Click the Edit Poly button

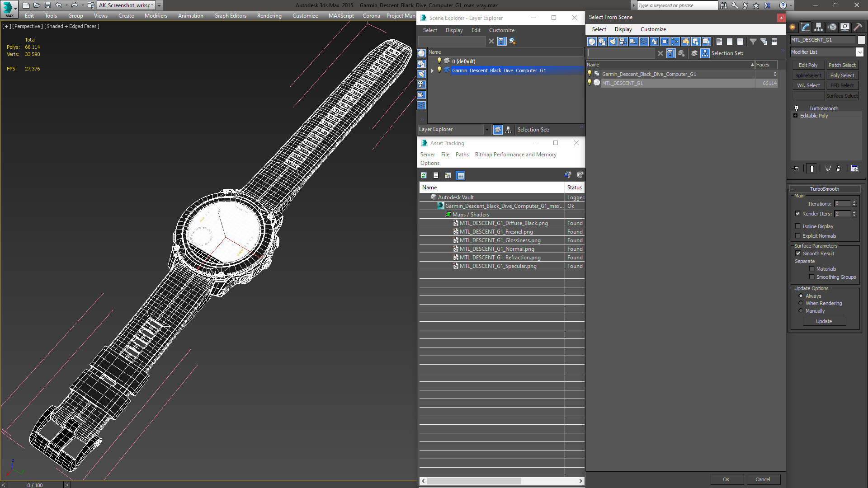pyautogui.click(x=808, y=66)
